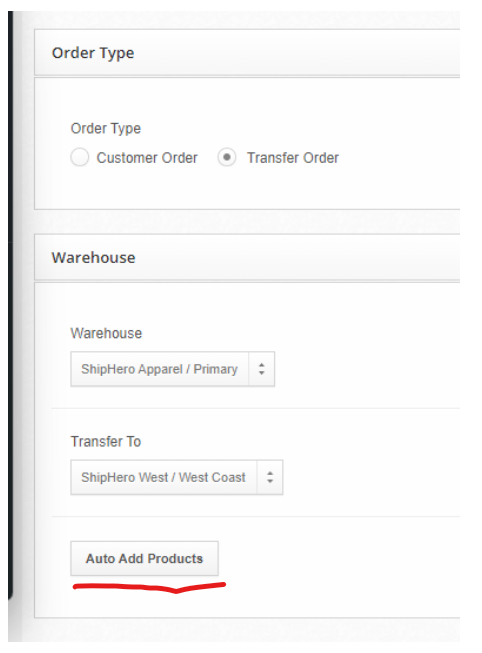Click the up arrow in Transfer To dropdown
Screen dimensions: 482x653
270,473
